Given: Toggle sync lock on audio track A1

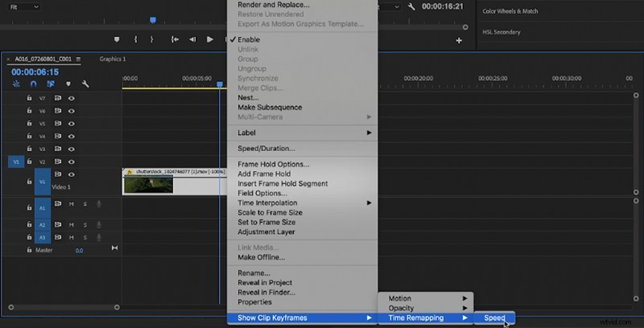Looking at the screenshot, I should tap(58, 203).
